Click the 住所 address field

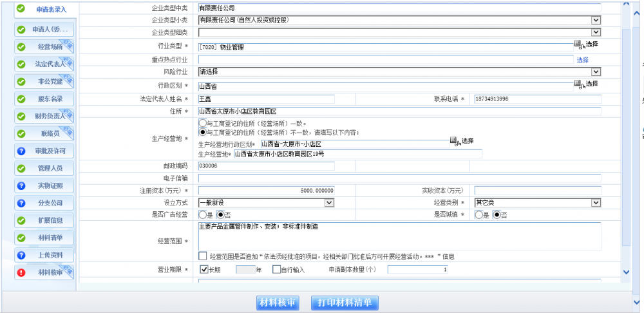400,111
